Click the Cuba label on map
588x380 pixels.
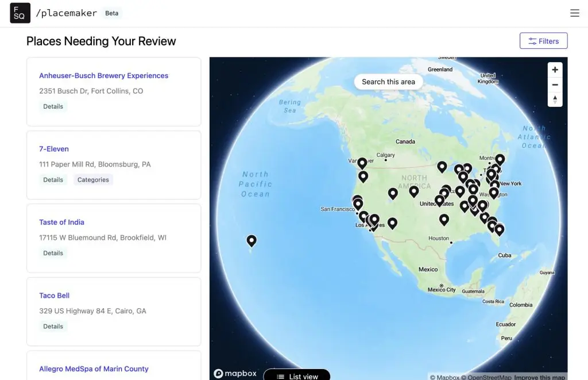coord(504,255)
